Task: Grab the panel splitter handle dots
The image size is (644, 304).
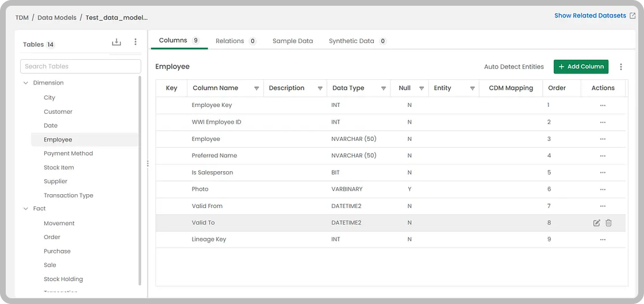Action: 147,164
